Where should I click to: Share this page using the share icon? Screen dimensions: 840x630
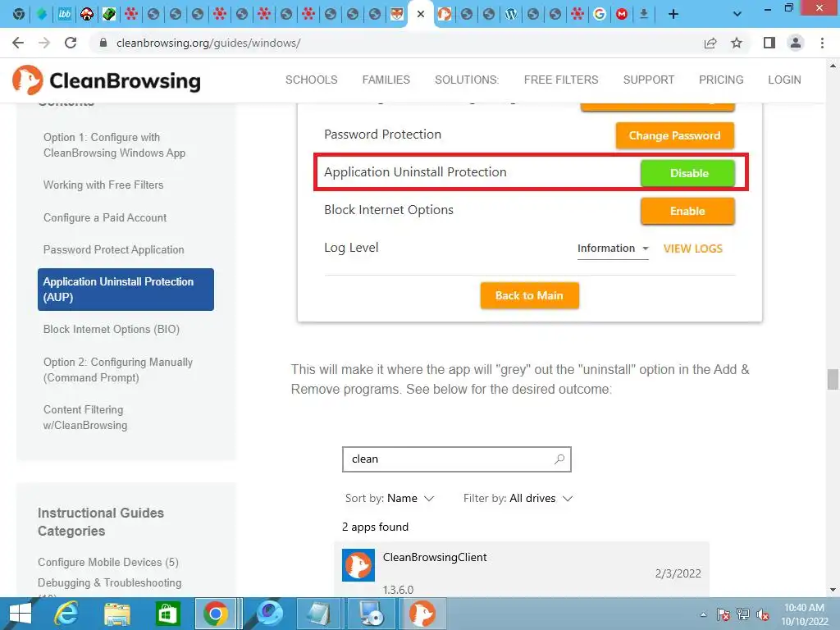click(x=710, y=43)
